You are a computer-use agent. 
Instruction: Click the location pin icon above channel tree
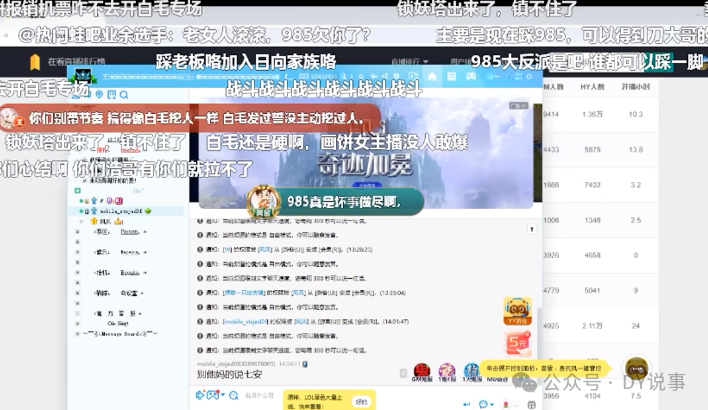[x=99, y=94]
